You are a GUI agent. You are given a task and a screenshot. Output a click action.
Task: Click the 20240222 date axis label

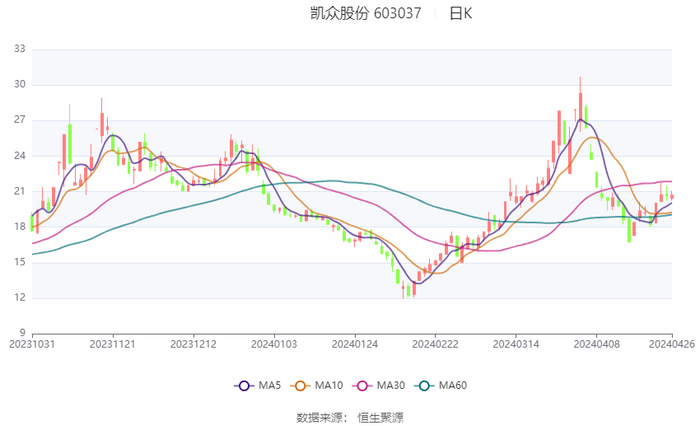tap(435, 344)
